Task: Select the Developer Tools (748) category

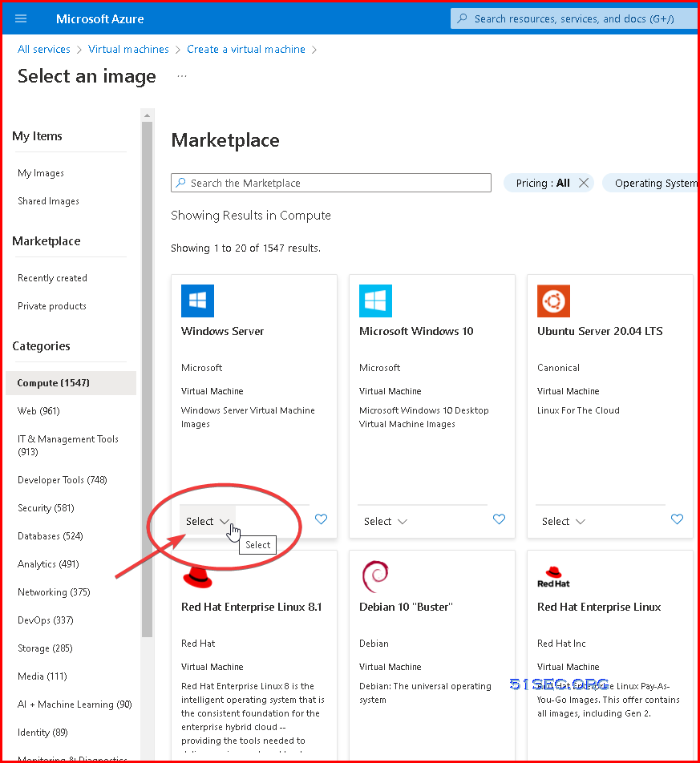Action: pos(63,480)
